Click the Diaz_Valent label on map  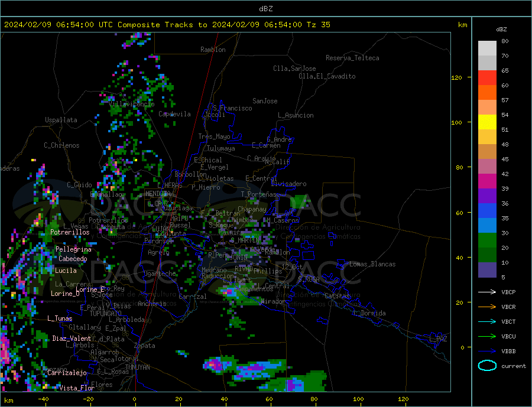(72, 338)
